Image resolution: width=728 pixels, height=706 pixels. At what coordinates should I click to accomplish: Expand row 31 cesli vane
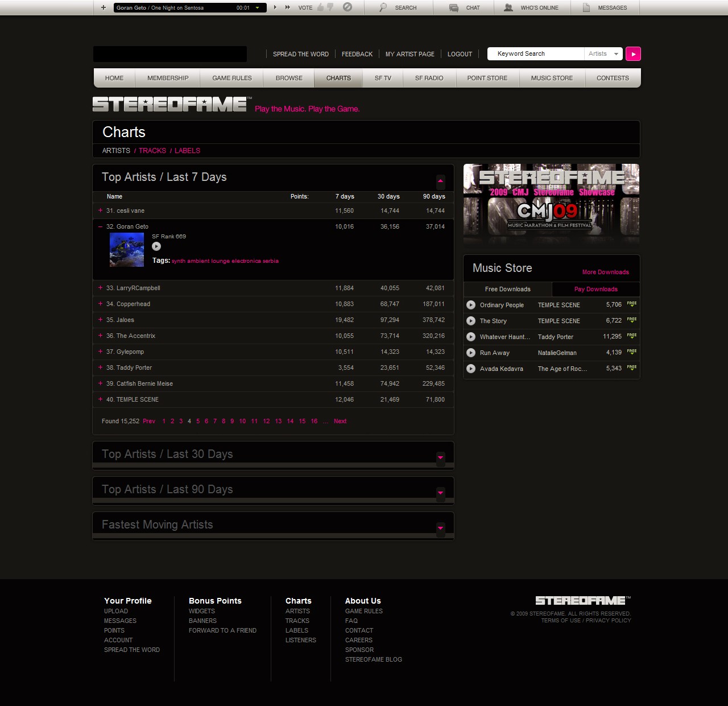tap(101, 210)
